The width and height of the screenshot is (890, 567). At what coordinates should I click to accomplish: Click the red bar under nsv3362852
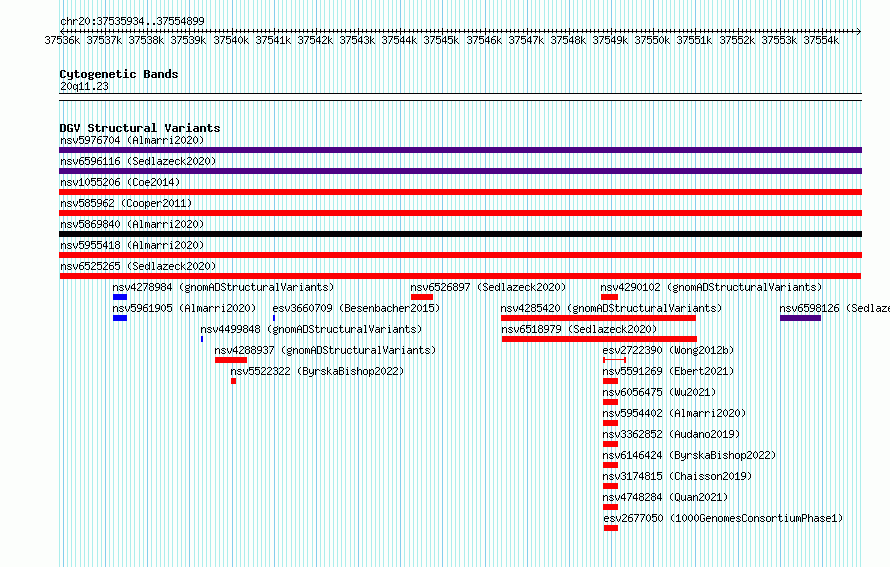(x=610, y=444)
